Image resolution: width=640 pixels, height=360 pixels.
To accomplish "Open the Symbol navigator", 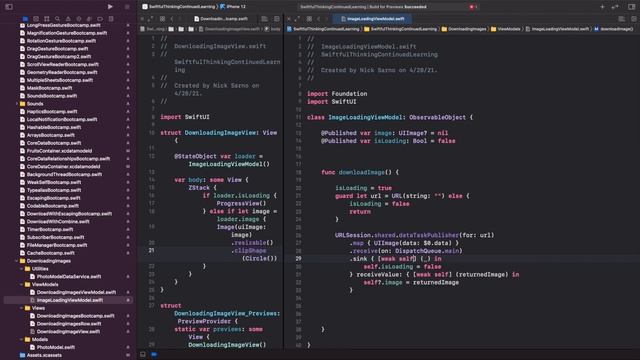I will [47, 19].
